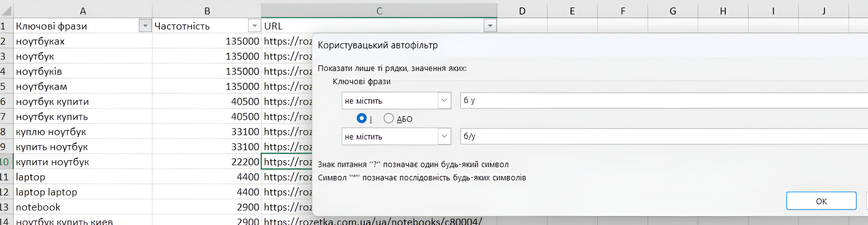Select frequency cell in 'laptop laptop' row
The image size is (868, 225).
tap(207, 192)
